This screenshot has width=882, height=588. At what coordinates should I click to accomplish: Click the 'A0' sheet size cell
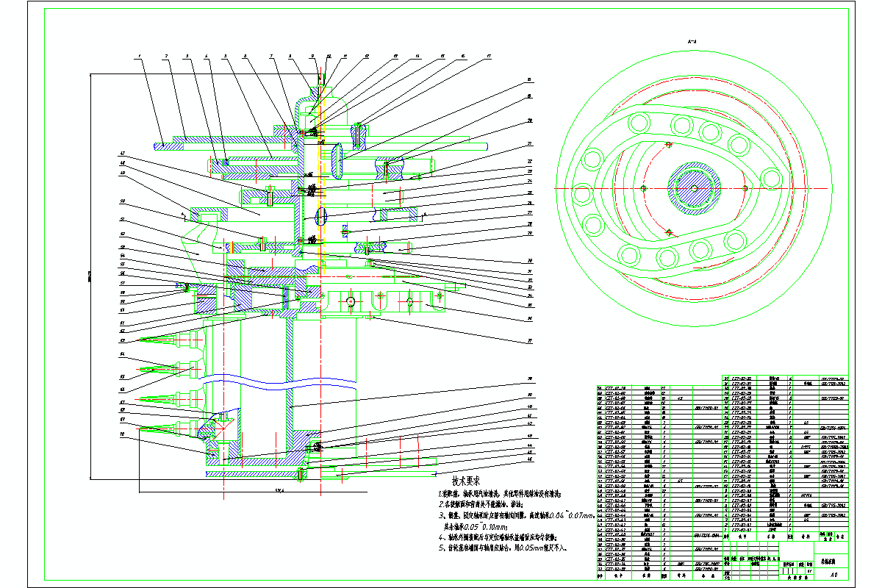(833, 575)
